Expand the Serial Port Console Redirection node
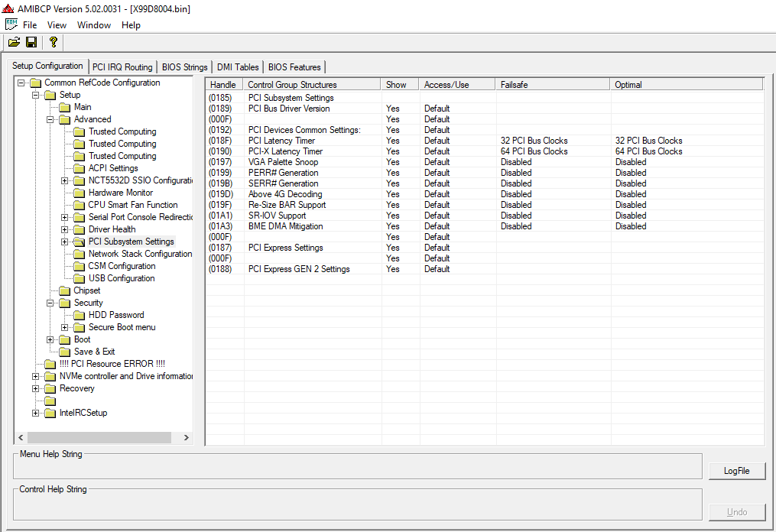Image resolution: width=776 pixels, height=532 pixels. pyautogui.click(x=65, y=217)
